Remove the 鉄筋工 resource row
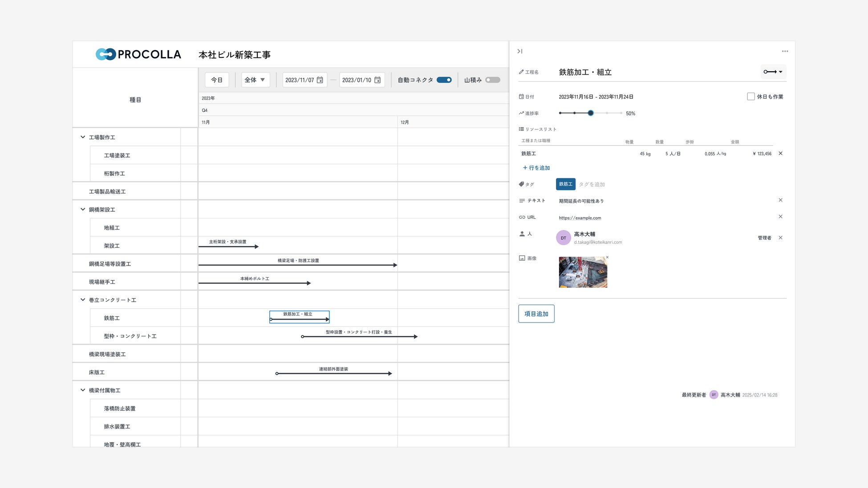The width and height of the screenshot is (868, 488). pyautogui.click(x=780, y=153)
